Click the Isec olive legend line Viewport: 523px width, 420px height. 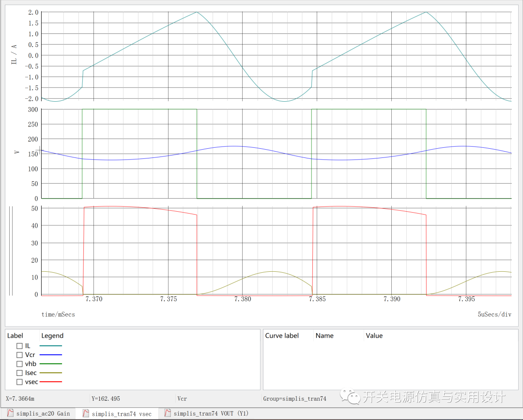(x=51, y=373)
